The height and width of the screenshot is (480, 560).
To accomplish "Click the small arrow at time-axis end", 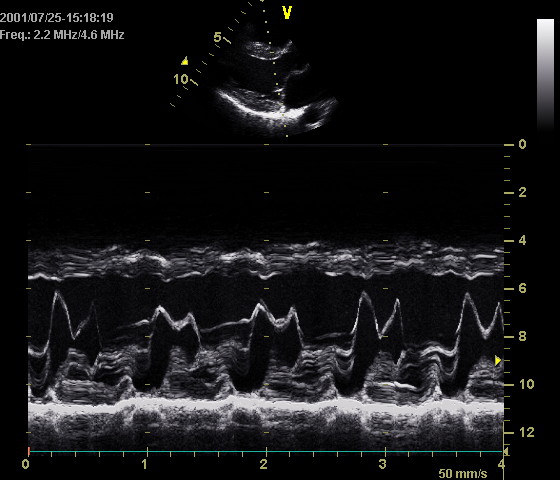I will [x=506, y=452].
